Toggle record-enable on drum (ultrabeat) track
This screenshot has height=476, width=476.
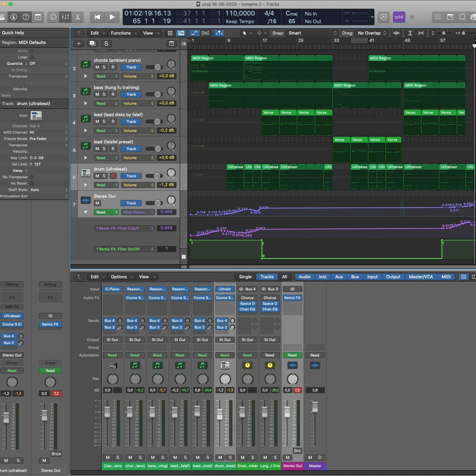tap(113, 176)
